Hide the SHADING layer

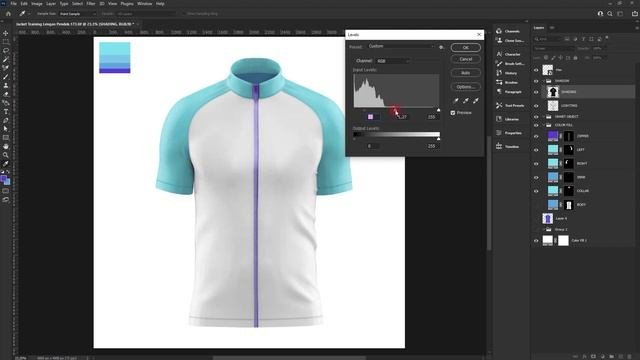click(536, 92)
